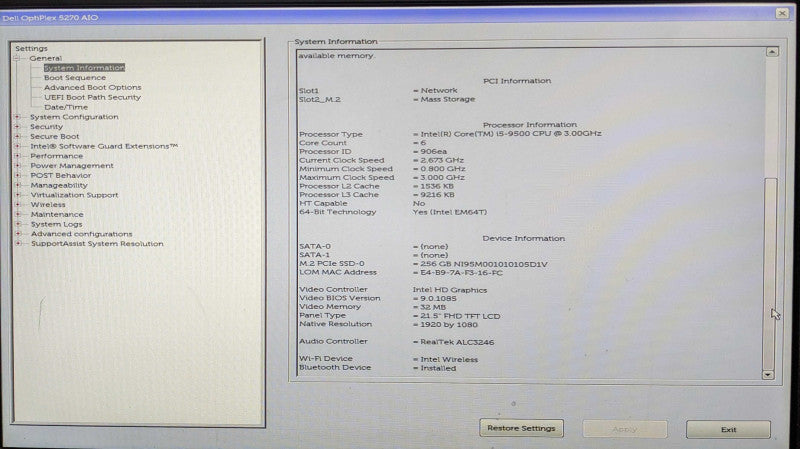The height and width of the screenshot is (449, 800).
Task: Expand the Maintenance tree node
Action: pyautogui.click(x=17, y=214)
